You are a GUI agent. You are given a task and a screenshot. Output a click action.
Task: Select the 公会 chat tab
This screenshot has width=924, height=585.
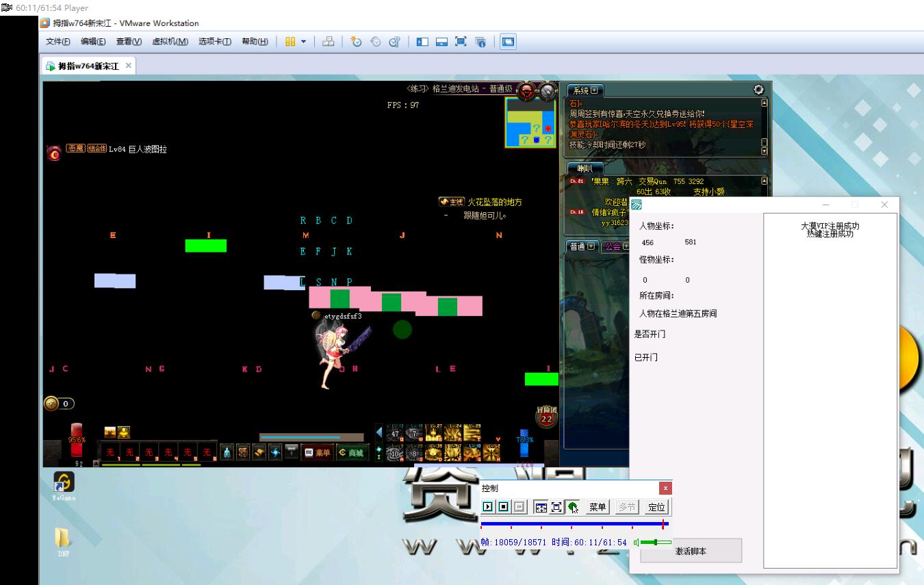(x=615, y=246)
